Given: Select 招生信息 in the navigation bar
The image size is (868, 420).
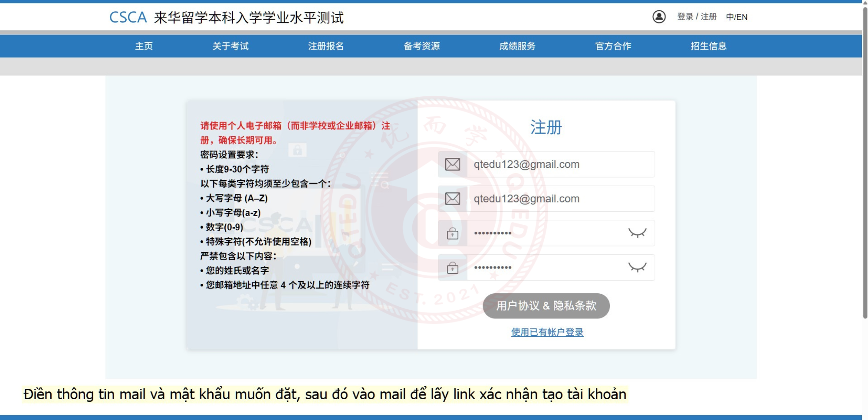Looking at the screenshot, I should click(x=708, y=46).
